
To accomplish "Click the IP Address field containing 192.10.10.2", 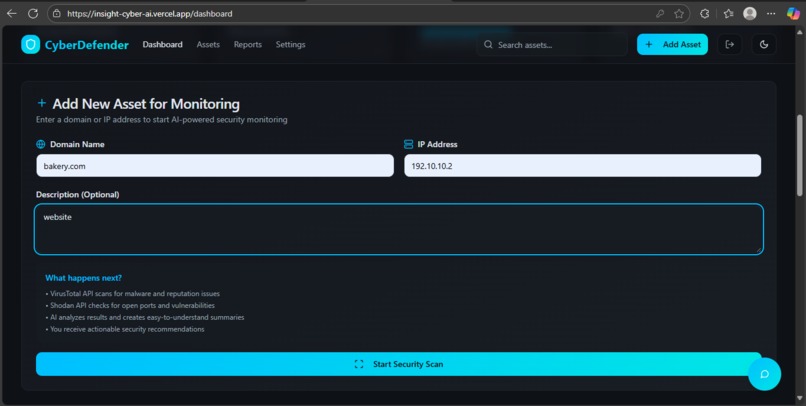I will point(582,166).
